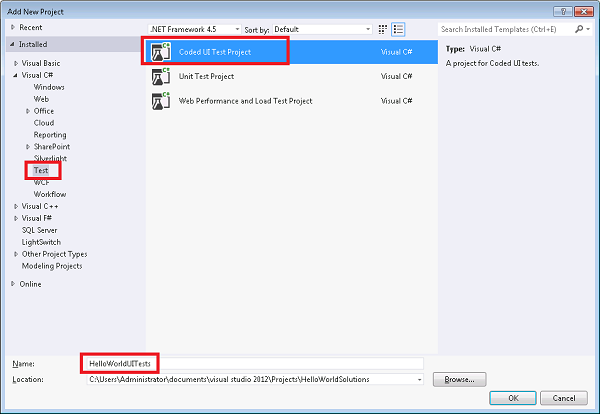This screenshot has width=600, height=414.
Task: Switch to small icons view
Action: [x=383, y=30]
